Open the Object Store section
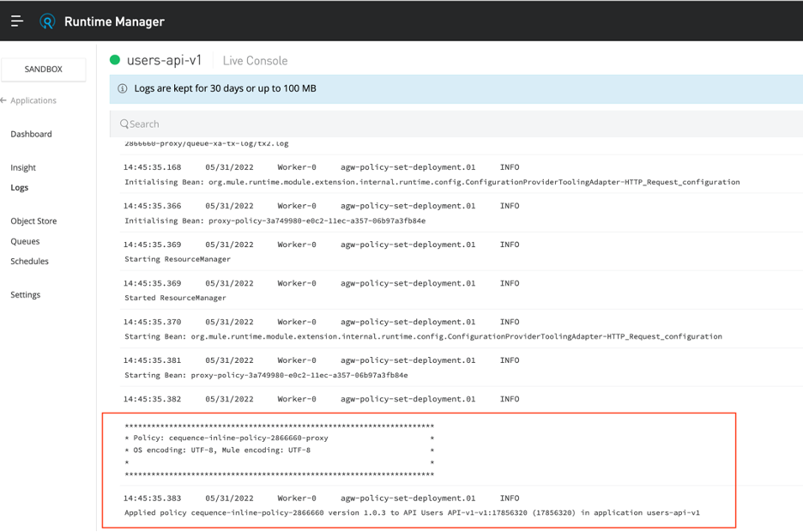Viewport: 803px width, 532px height. pyautogui.click(x=33, y=221)
